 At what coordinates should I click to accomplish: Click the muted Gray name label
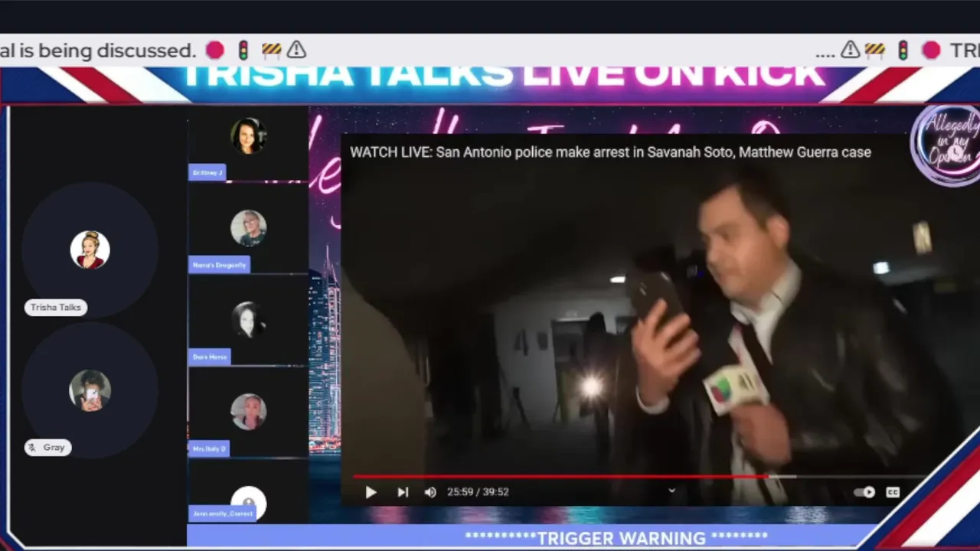pyautogui.click(x=48, y=447)
